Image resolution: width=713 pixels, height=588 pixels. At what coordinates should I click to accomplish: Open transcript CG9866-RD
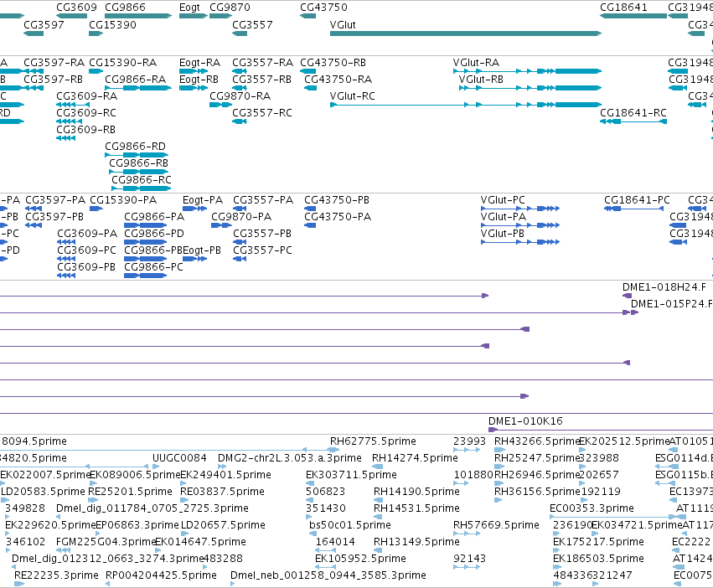137,155
